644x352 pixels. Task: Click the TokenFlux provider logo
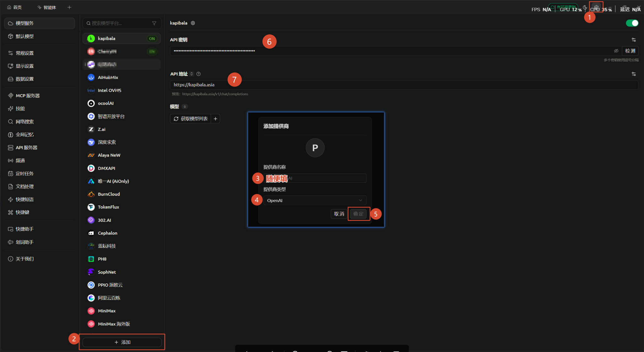pos(91,207)
